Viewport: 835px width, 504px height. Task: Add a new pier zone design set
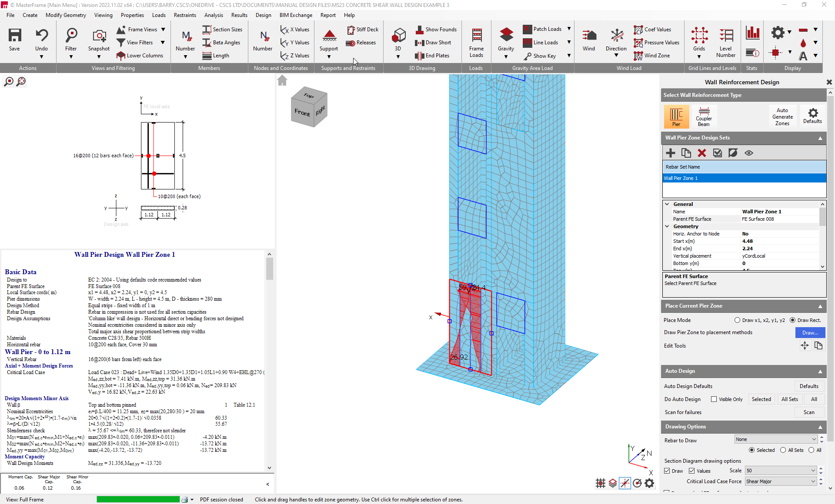pos(670,153)
